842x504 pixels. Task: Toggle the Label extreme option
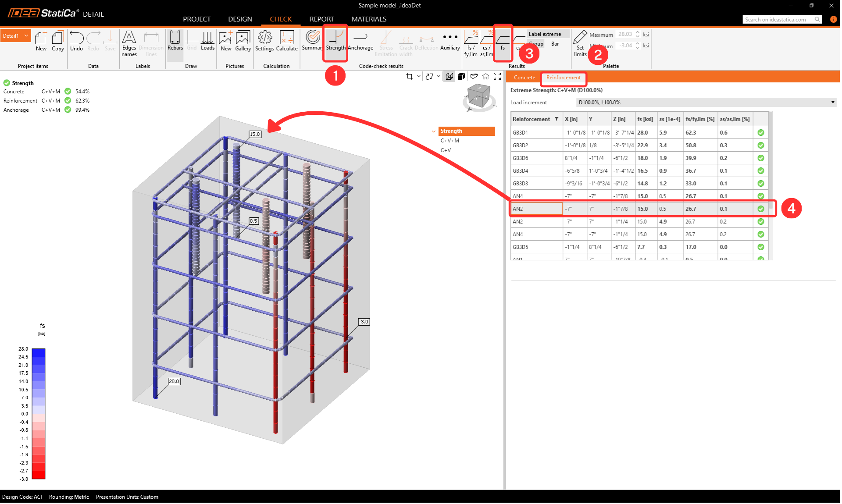click(x=545, y=34)
